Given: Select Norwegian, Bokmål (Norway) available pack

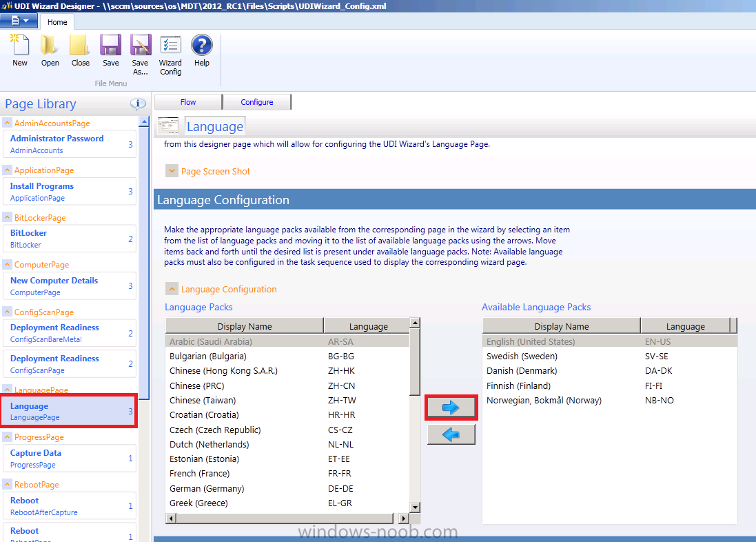Looking at the screenshot, I should [609, 400].
